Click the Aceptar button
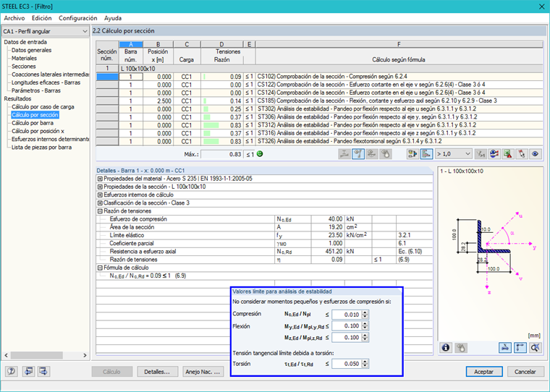The image size is (550, 392). pos(484,372)
